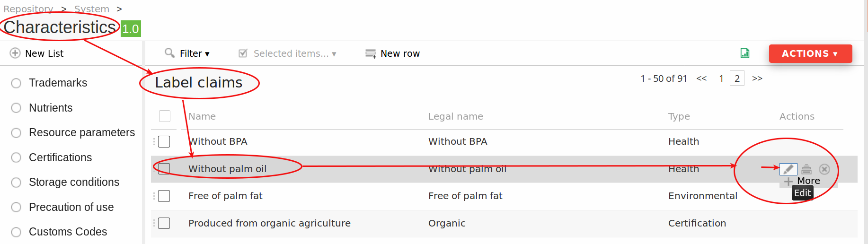
Task: Click the magnifier Filter icon
Action: pyautogui.click(x=169, y=53)
